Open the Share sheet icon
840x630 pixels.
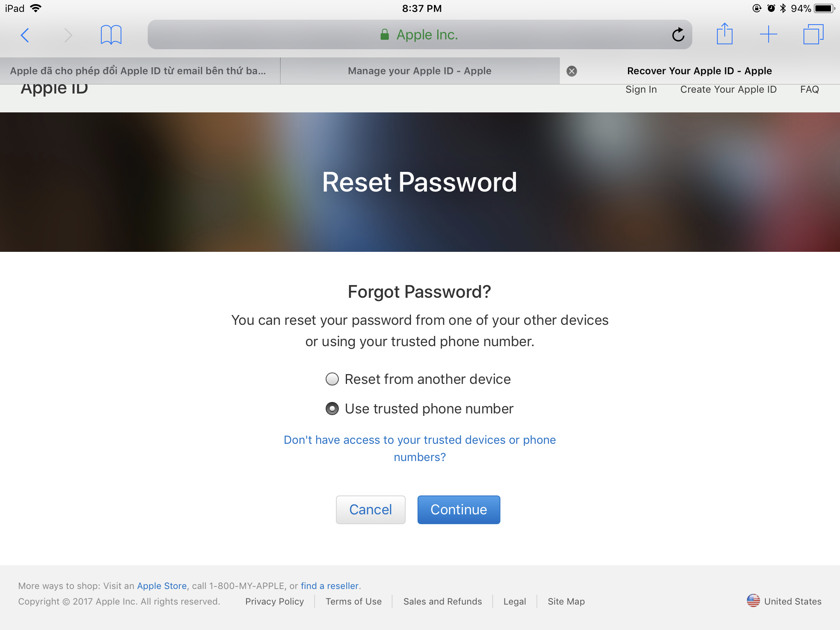click(x=724, y=34)
